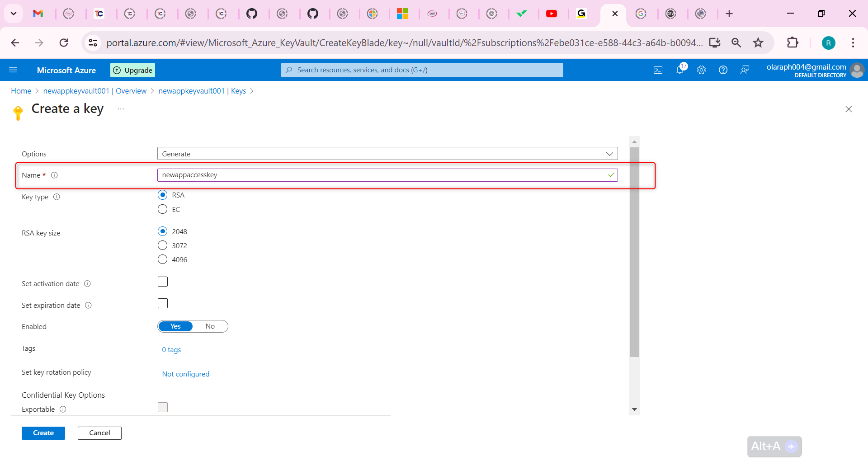Screen dimensions: 868x461
Task: Enable the Set activation date checkbox
Action: tap(163, 282)
